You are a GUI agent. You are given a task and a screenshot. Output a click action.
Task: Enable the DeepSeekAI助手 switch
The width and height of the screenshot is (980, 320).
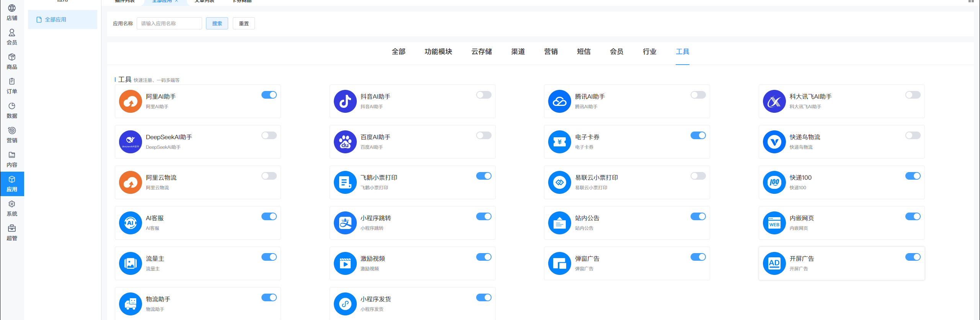click(x=269, y=135)
